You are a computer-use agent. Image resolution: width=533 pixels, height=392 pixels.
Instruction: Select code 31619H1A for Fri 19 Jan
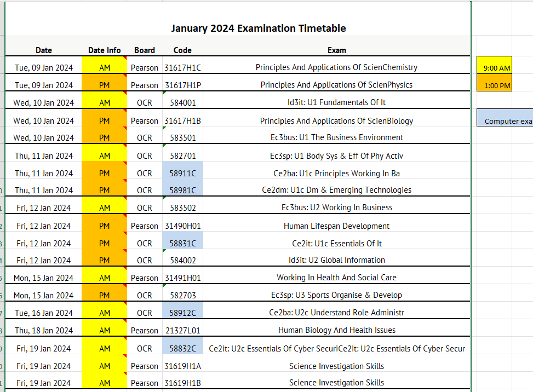tap(182, 366)
